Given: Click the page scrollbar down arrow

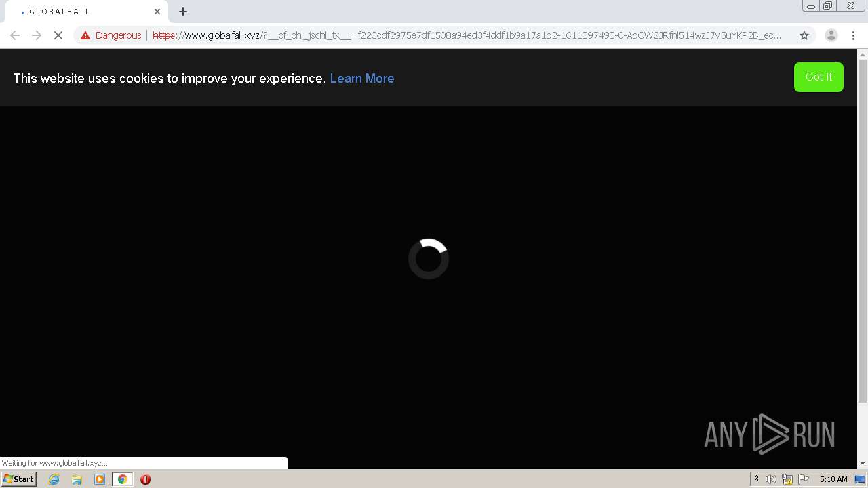Looking at the screenshot, I should click(x=863, y=464).
